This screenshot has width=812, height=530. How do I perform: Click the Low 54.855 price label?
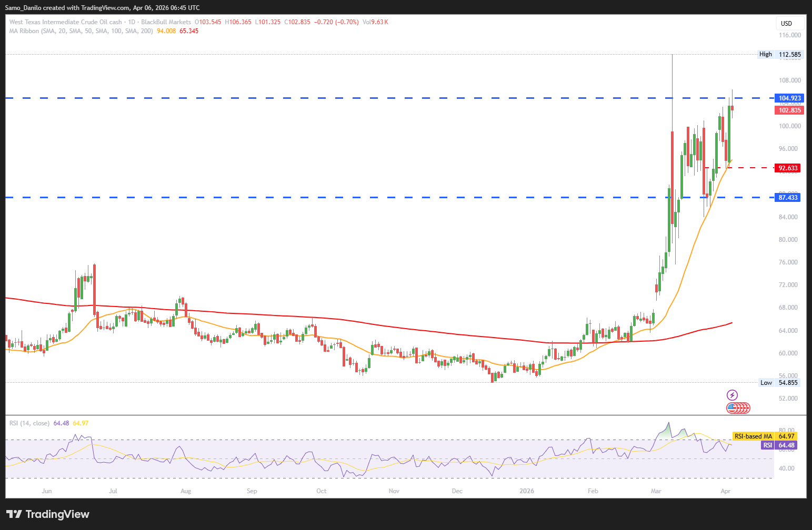click(x=780, y=383)
